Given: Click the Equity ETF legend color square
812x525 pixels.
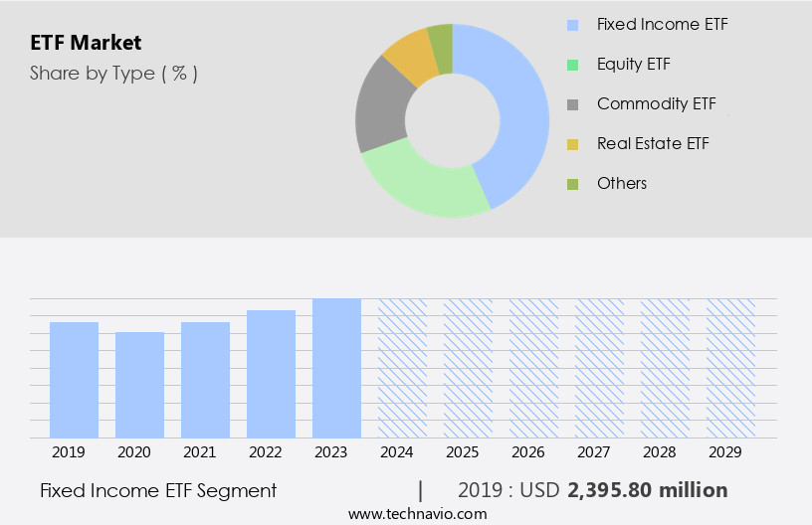Looking at the screenshot, I should click(x=572, y=65).
